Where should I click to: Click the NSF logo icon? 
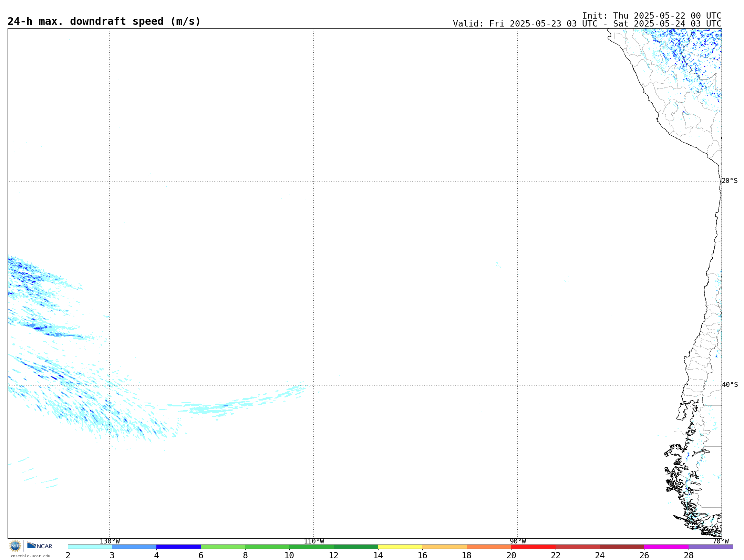pos(15,546)
